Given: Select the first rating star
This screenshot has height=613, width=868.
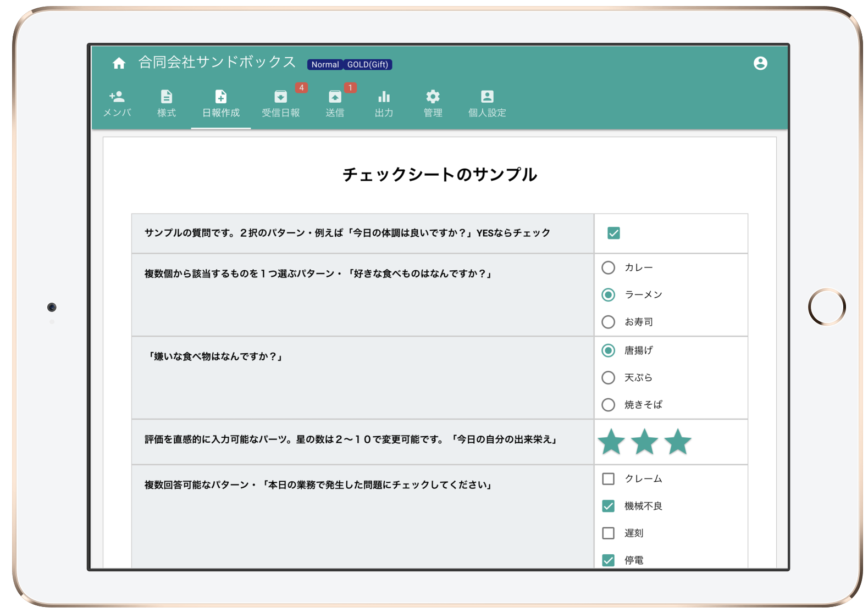Looking at the screenshot, I should click(x=611, y=442).
